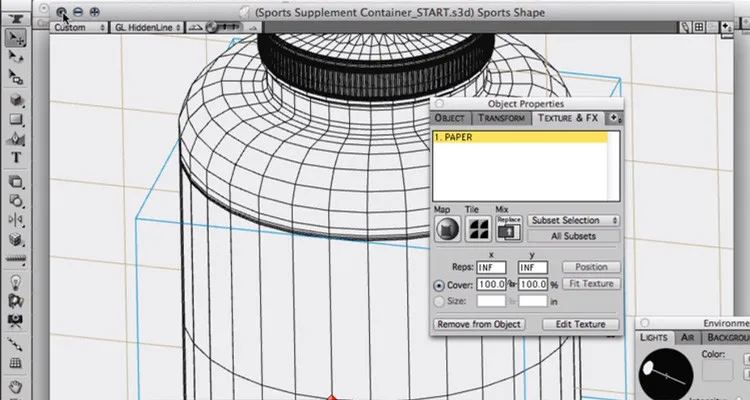Select the 1. PAPER texture entry
Viewport: 750px width, 400px height.
click(520, 137)
